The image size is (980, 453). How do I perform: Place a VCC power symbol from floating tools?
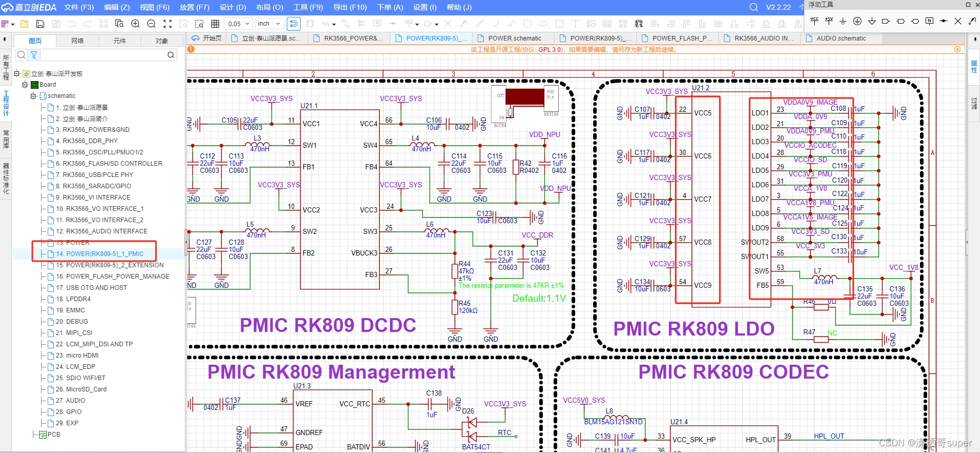click(x=814, y=21)
